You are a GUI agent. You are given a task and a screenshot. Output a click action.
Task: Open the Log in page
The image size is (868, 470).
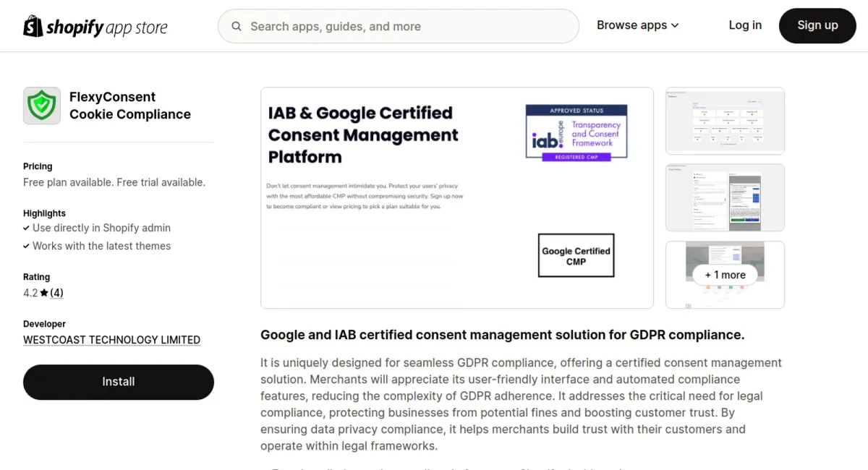pos(744,25)
